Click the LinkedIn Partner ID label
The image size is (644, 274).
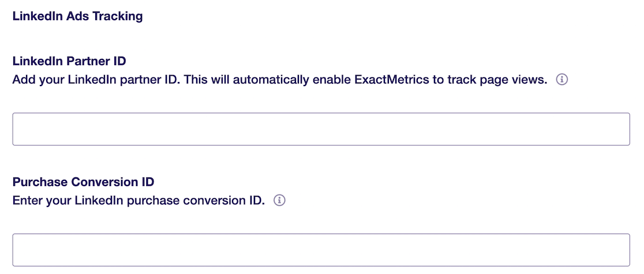[69, 61]
